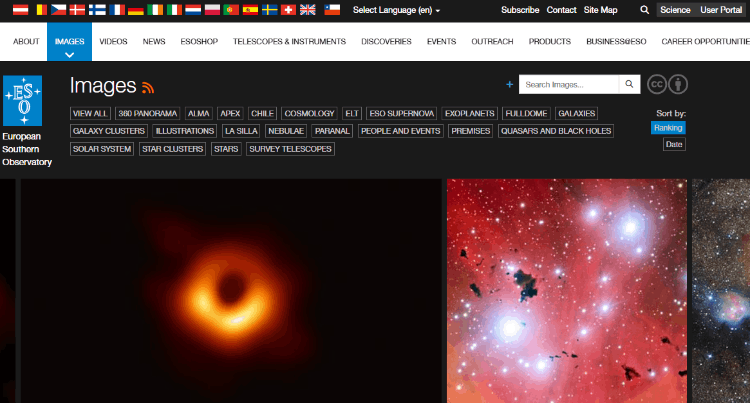Filter images by Chile category
This screenshot has width=750, height=403.
[262, 113]
